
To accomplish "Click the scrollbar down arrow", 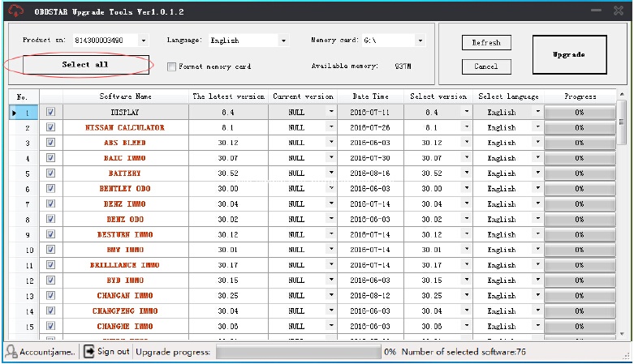I will pyautogui.click(x=622, y=334).
